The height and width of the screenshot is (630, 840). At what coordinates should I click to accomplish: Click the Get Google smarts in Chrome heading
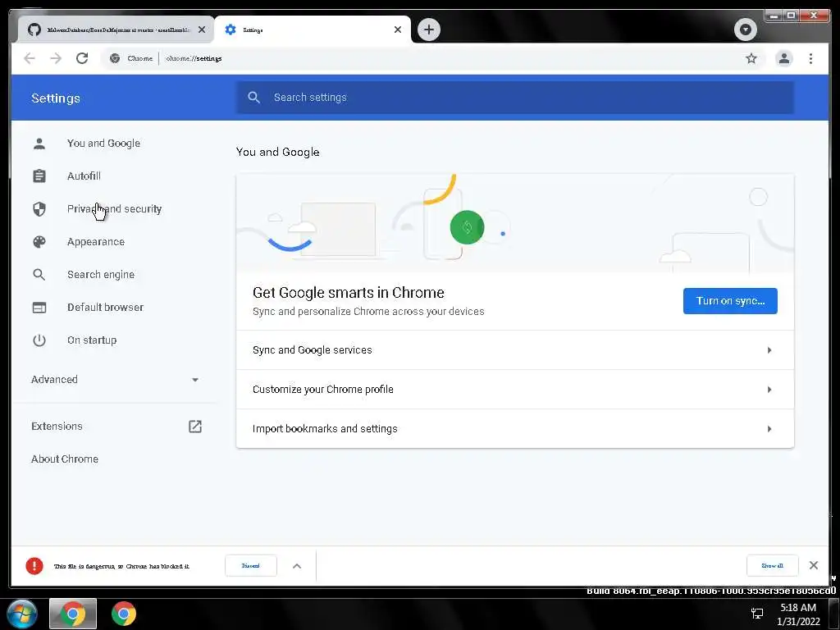[348, 293]
